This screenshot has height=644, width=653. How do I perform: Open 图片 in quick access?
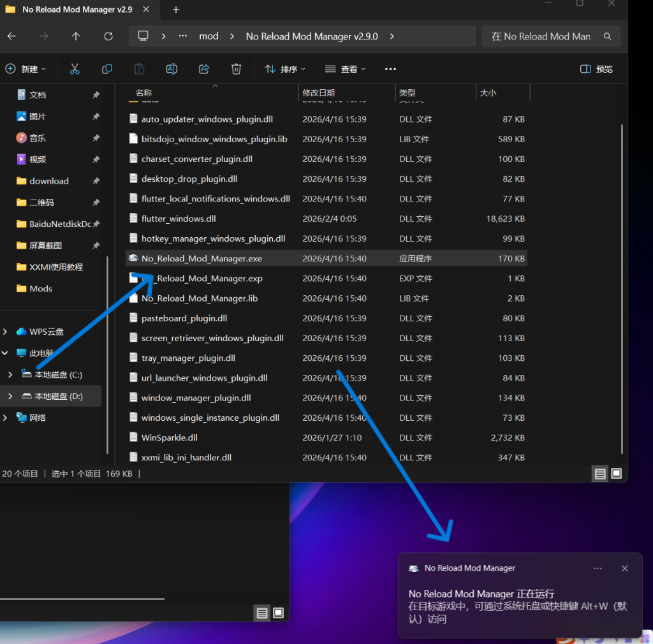tap(38, 117)
